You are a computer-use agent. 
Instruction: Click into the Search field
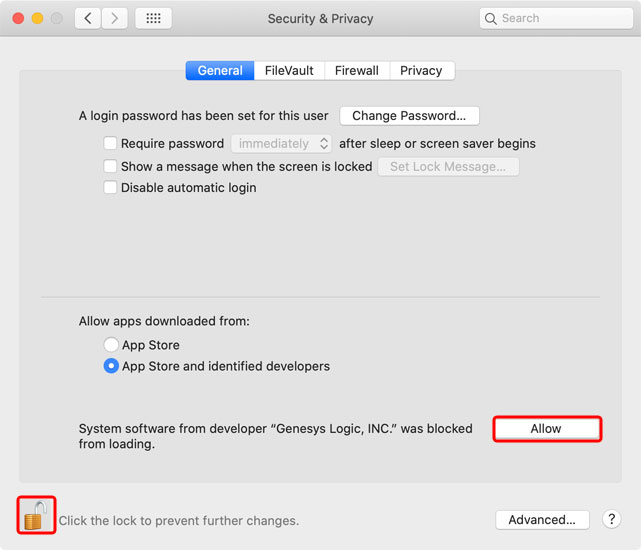point(560,18)
